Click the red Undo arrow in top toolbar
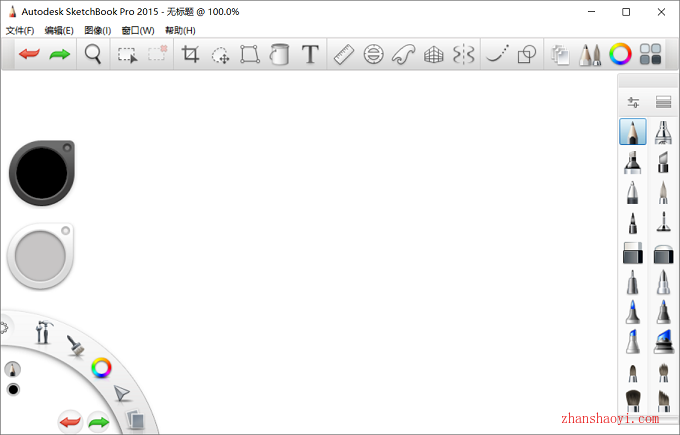This screenshot has height=435, width=680. 29,54
